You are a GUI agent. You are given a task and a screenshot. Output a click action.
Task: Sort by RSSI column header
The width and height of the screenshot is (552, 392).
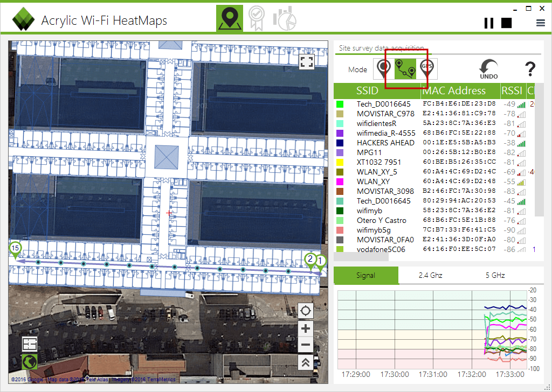(513, 90)
